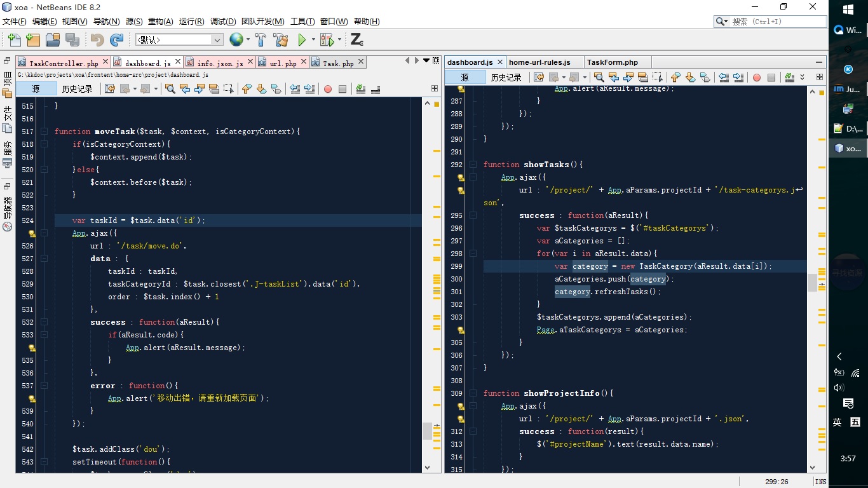Click the right editor vertical scrollbar thumb
This screenshot has height=488, width=868.
coord(812,283)
